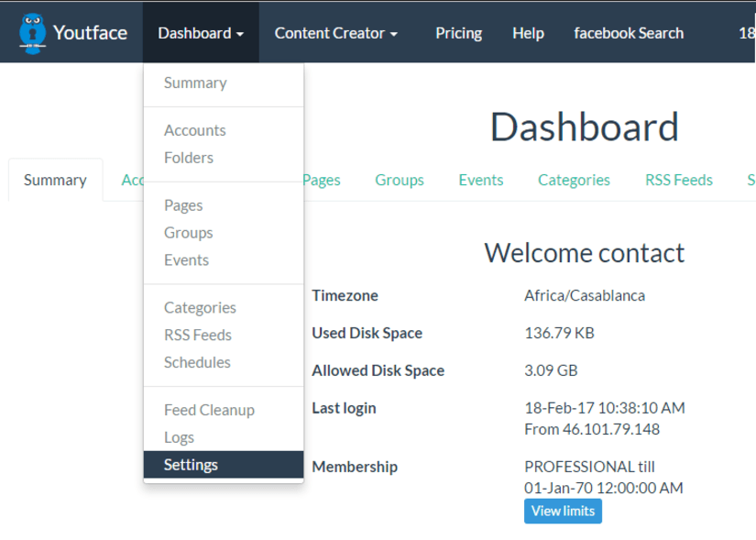The height and width of the screenshot is (540, 756).
Task: Select Folders from the dropdown menu
Action: tap(224, 158)
